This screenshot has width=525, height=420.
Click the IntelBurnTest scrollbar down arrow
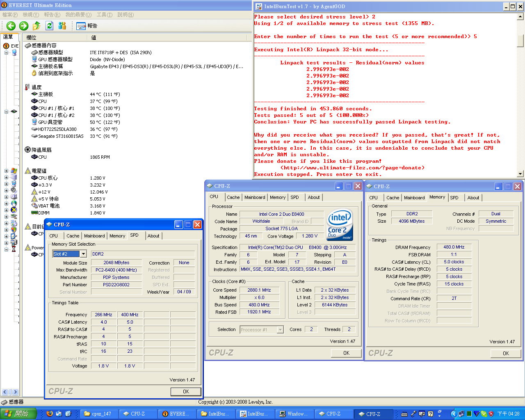[x=520, y=174]
